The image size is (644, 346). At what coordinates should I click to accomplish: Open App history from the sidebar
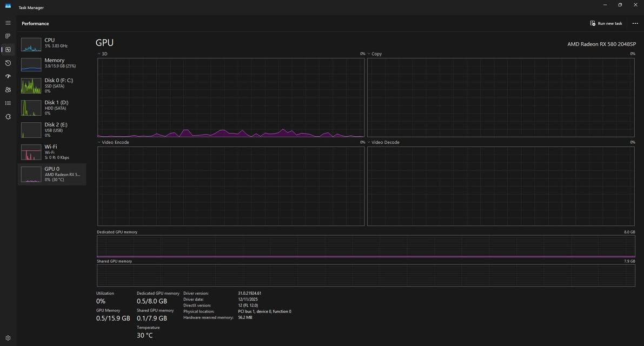pyautogui.click(x=8, y=63)
